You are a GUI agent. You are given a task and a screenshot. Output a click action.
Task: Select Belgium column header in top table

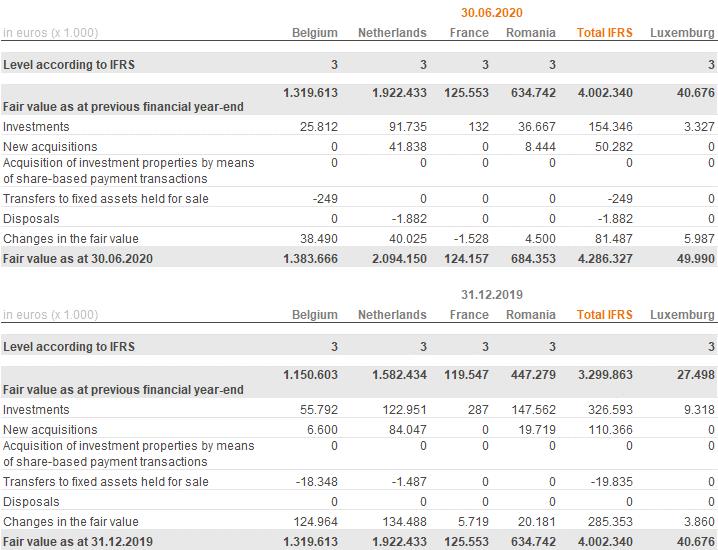pyautogui.click(x=315, y=33)
